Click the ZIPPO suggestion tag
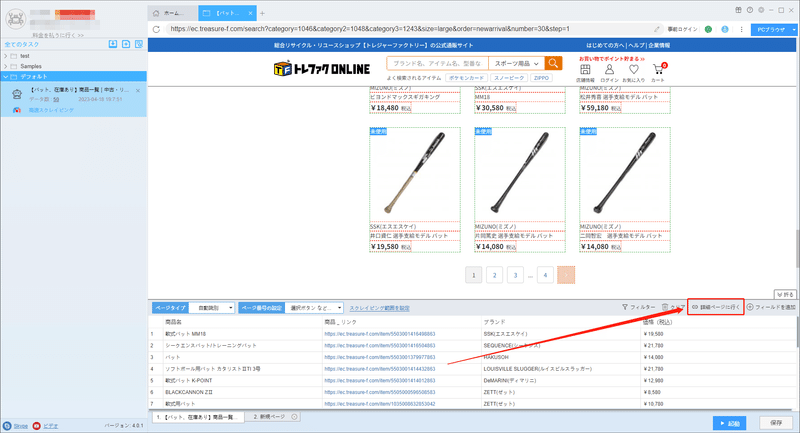Viewport: 800px width, 433px height. click(x=541, y=78)
